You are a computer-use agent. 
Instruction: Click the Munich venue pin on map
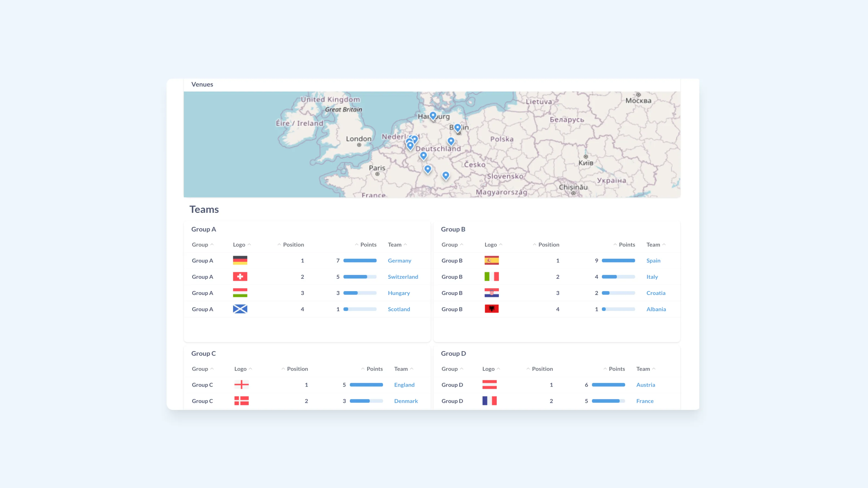click(x=445, y=175)
